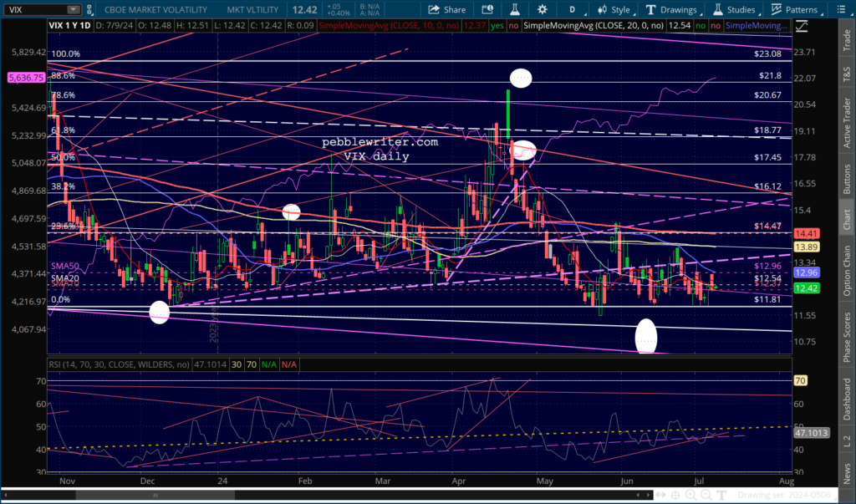Open the Patterns menu
856x504 pixels.
click(x=794, y=10)
